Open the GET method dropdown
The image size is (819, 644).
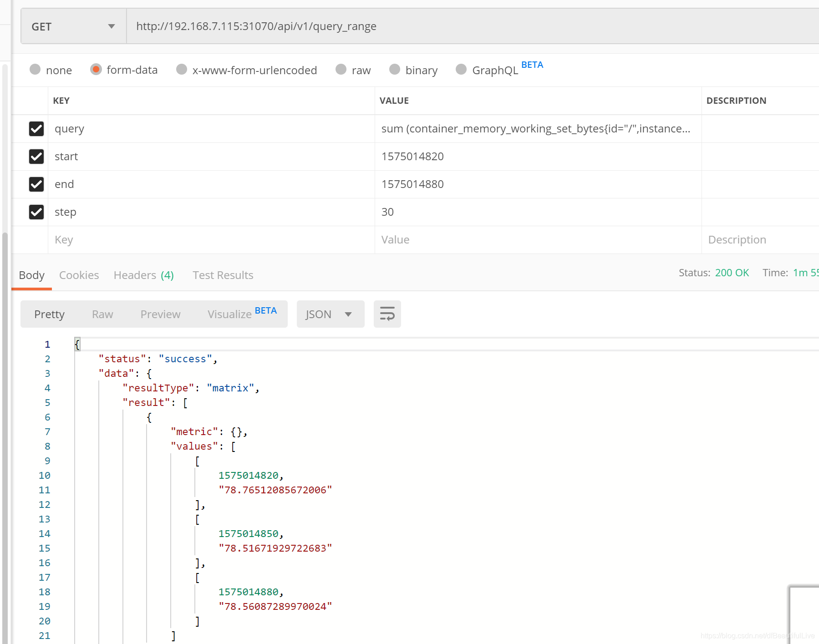[73, 26]
